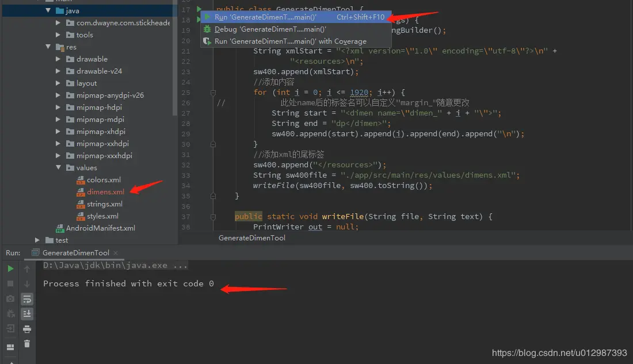Click the writeFile method name on line 37

coord(343,217)
